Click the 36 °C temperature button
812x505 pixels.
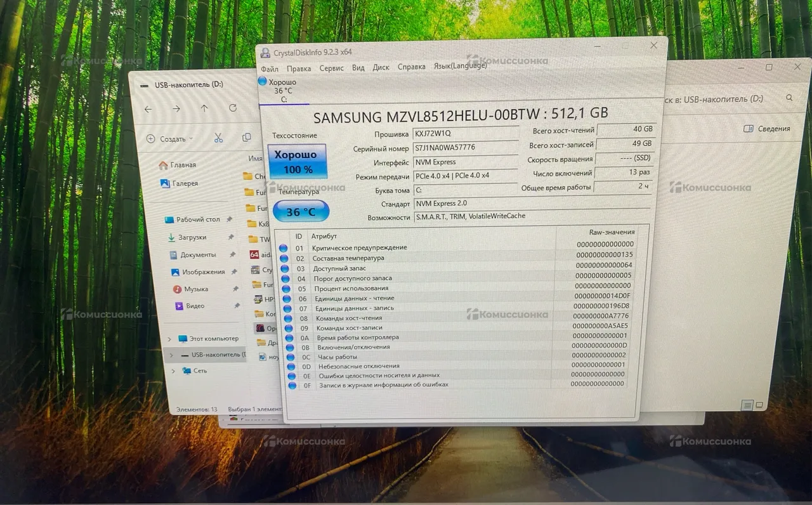point(301,212)
